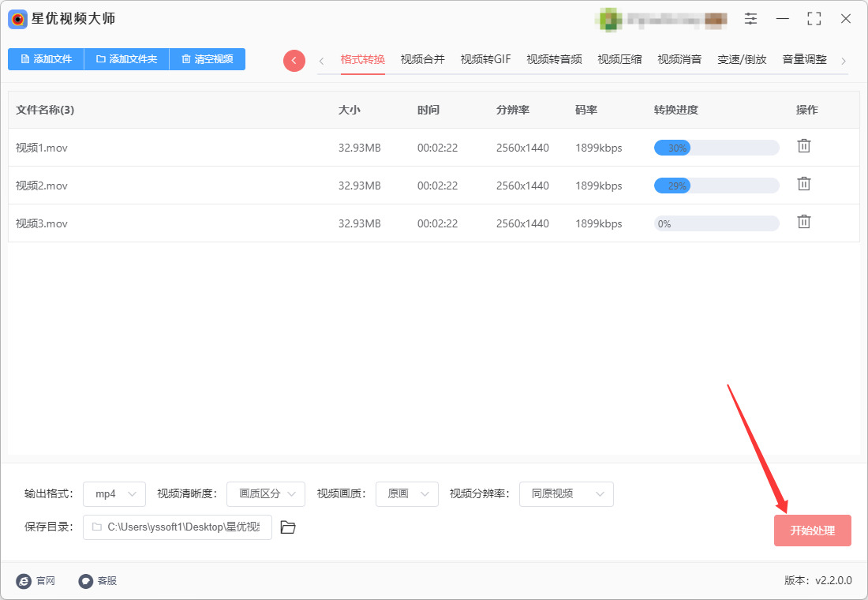Click the 文件名称(3) column header
This screenshot has width=868, height=600.
pos(45,110)
